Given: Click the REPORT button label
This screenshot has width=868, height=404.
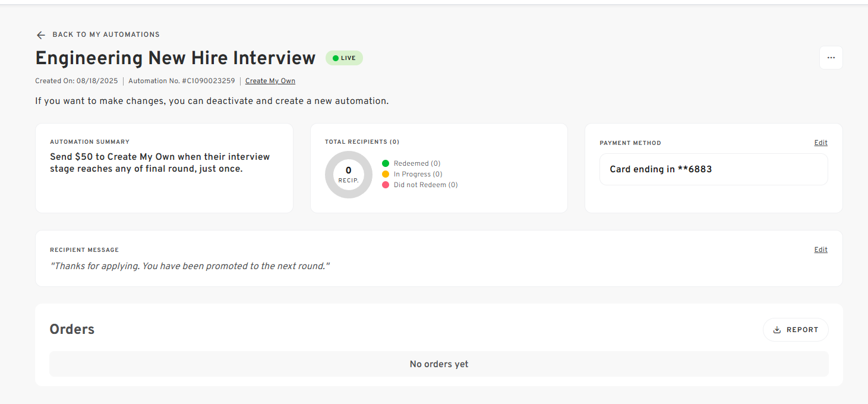Looking at the screenshot, I should (802, 330).
